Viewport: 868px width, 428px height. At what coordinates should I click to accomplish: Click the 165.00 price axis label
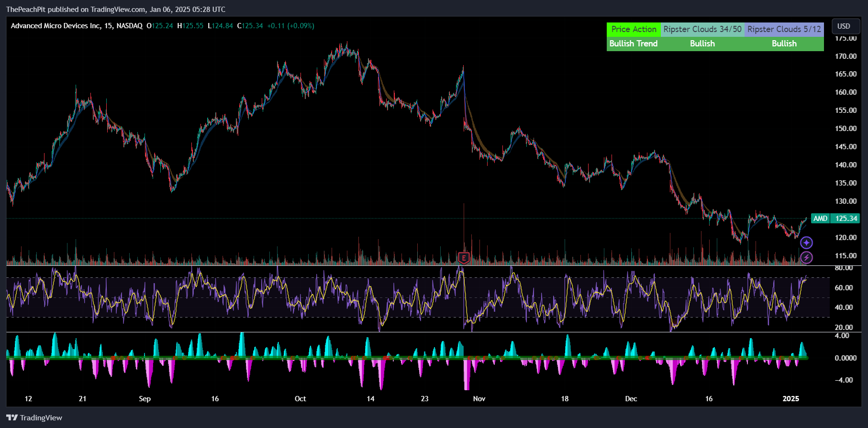tap(846, 74)
